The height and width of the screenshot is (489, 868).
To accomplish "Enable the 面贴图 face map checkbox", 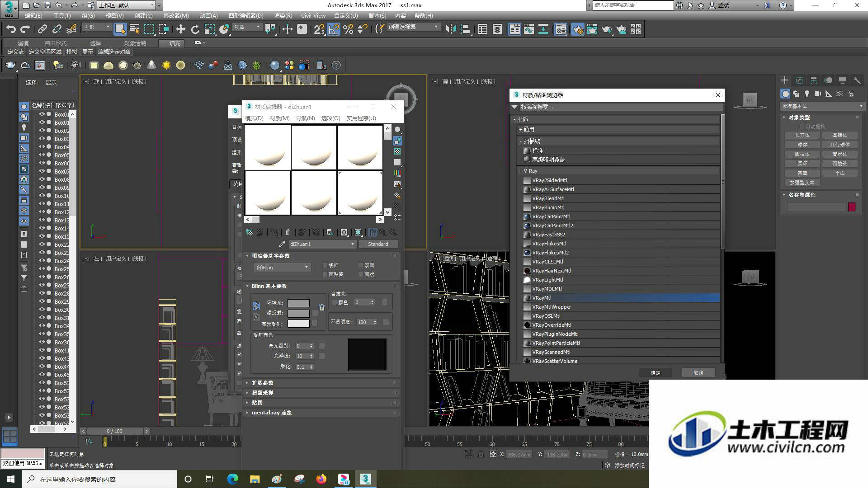I will (325, 274).
